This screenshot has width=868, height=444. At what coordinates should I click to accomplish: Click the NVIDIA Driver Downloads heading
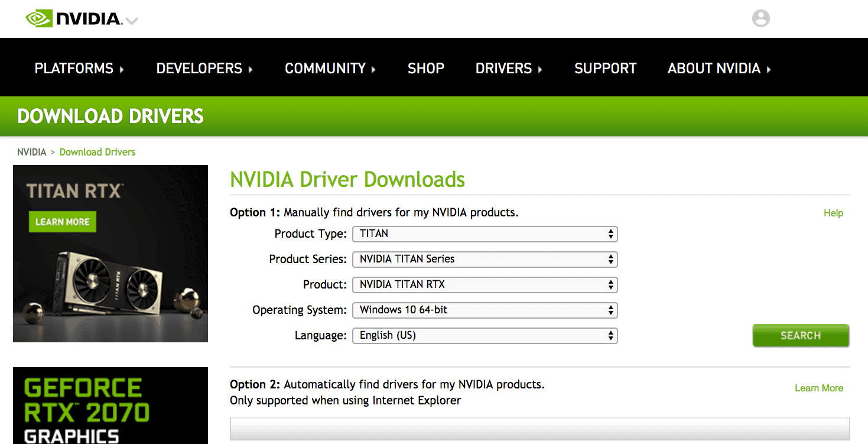(x=347, y=179)
